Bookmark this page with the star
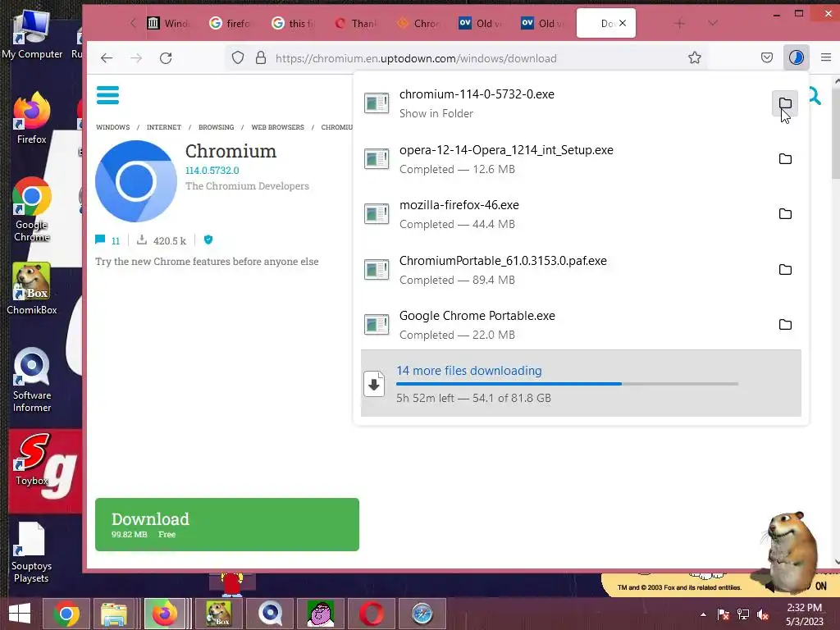 pyautogui.click(x=695, y=58)
